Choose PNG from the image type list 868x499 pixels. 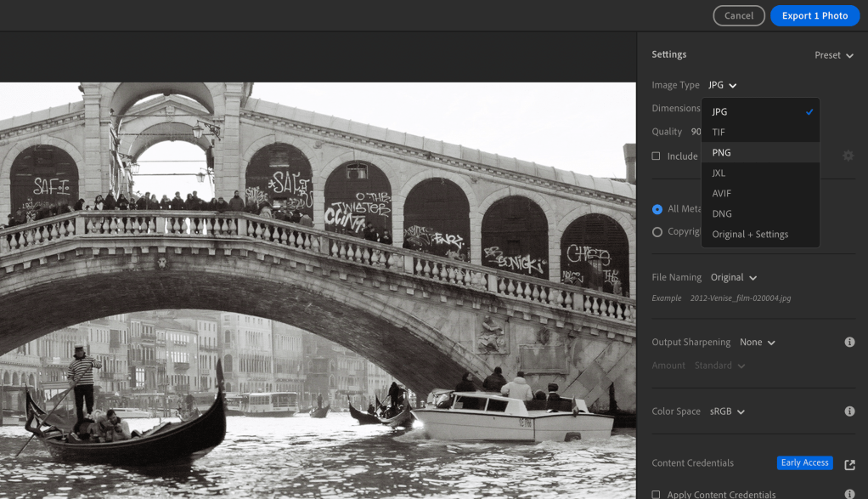[721, 153]
